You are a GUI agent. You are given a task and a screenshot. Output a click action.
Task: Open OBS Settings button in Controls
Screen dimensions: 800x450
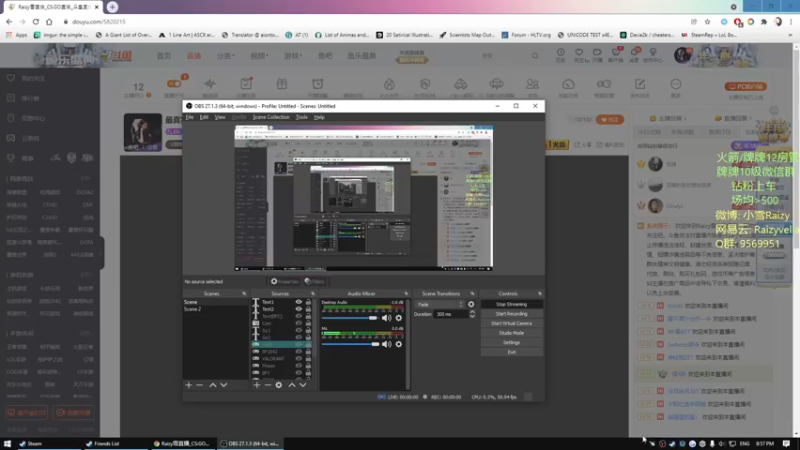click(x=511, y=343)
